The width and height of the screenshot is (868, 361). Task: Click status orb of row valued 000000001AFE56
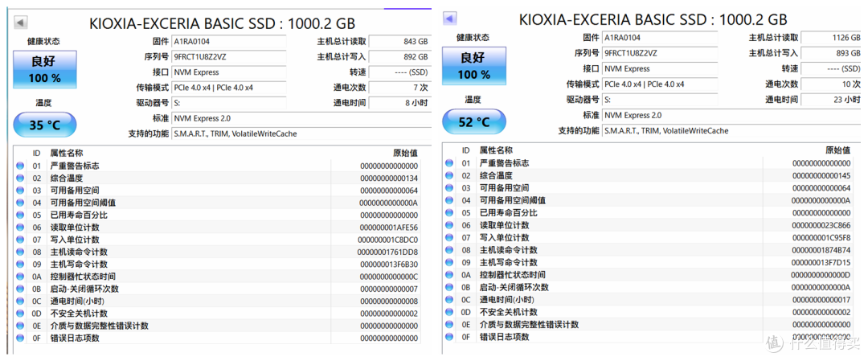coord(20,228)
